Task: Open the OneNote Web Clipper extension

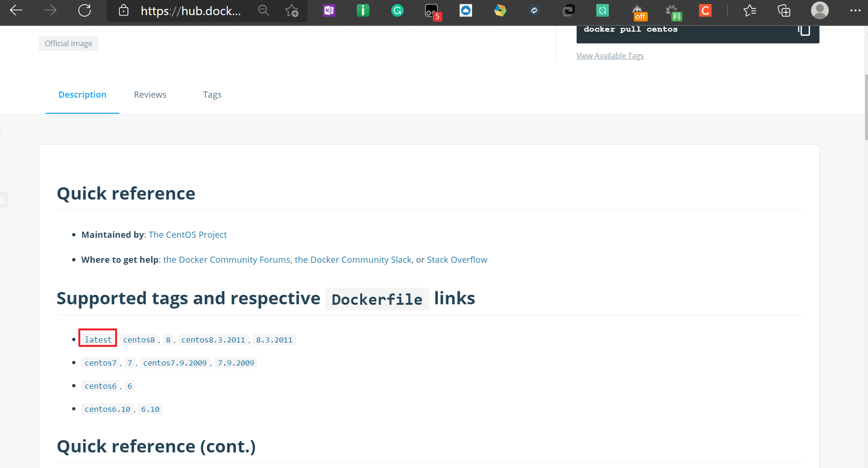Action: (329, 10)
